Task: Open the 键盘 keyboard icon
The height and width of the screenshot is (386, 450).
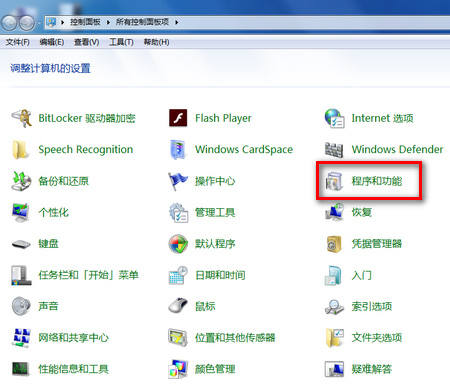Action: coord(21,244)
